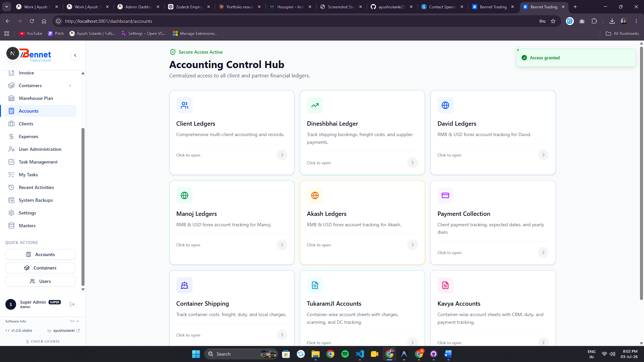The image size is (644, 362).
Task: Click Payment Collection card icon
Action: [445, 195]
